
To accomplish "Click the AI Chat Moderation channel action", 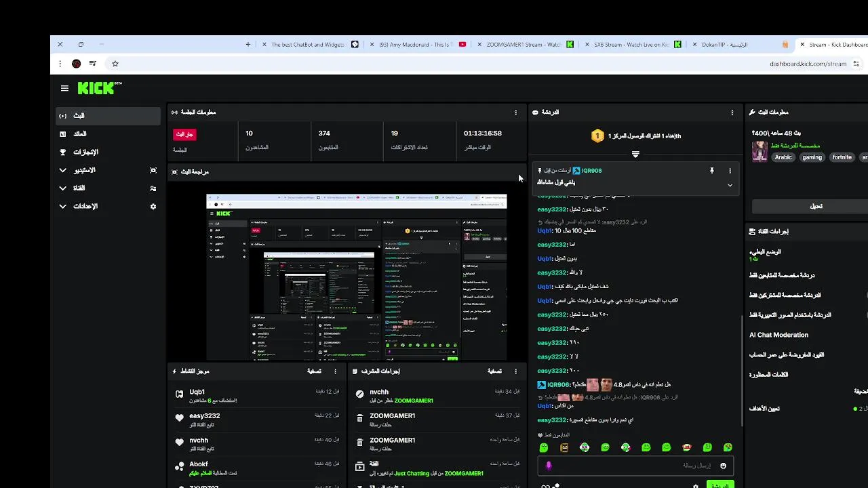I will pos(778,335).
